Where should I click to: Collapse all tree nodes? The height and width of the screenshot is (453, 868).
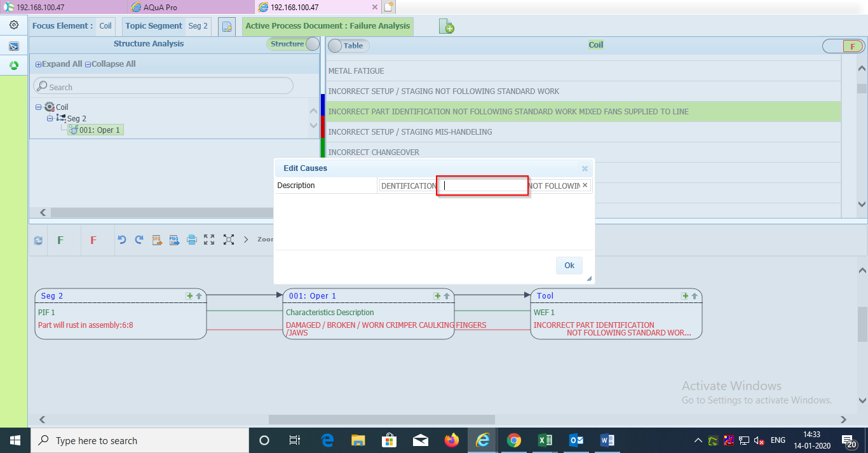111,64
